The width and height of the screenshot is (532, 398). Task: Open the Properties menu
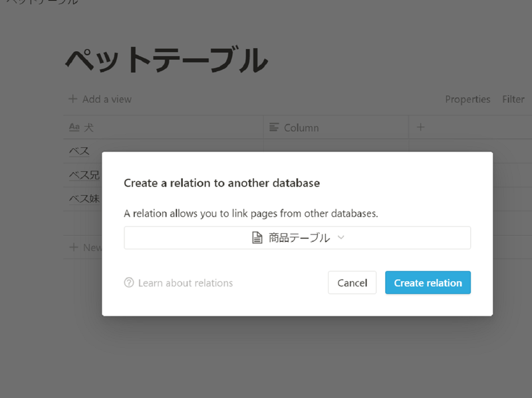(x=467, y=99)
